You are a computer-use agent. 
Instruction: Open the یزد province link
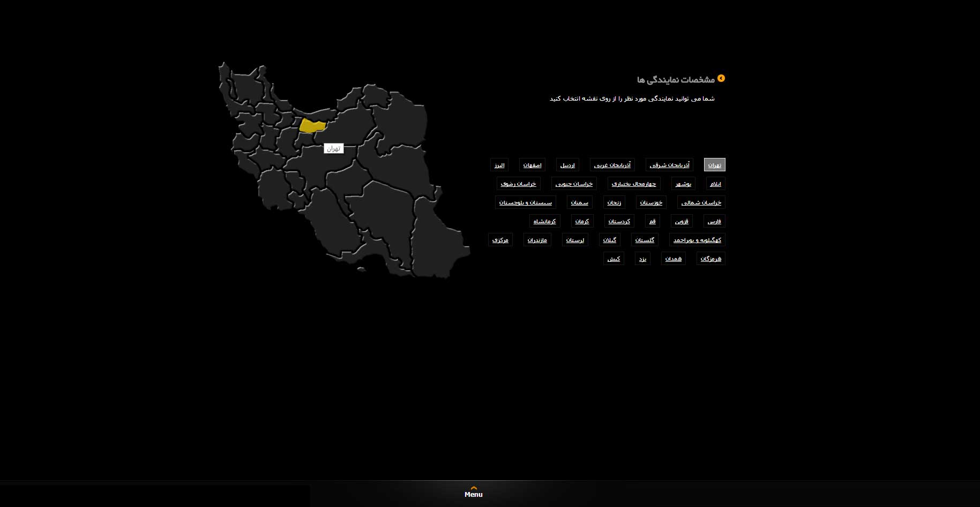click(x=642, y=259)
